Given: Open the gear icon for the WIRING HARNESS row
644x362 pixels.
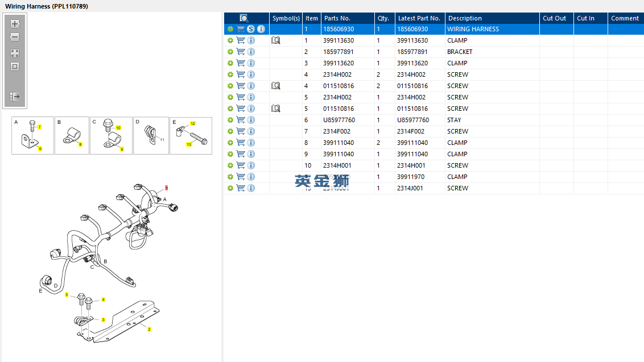Looking at the screenshot, I should coord(230,29).
